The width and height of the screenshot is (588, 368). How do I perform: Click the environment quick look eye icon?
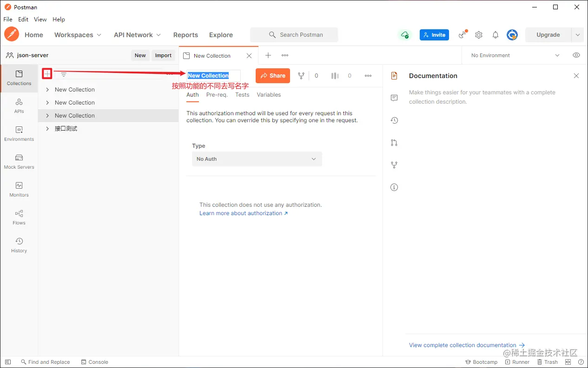click(x=576, y=55)
